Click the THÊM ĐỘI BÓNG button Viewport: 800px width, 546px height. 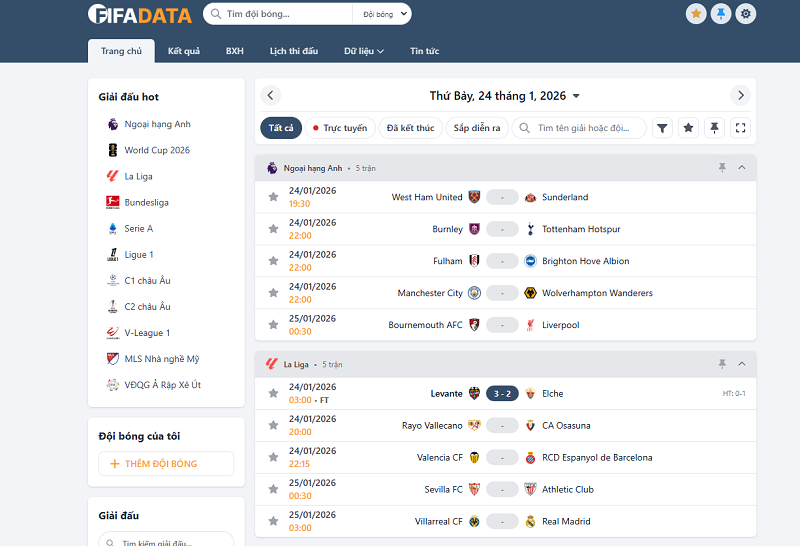pos(166,464)
